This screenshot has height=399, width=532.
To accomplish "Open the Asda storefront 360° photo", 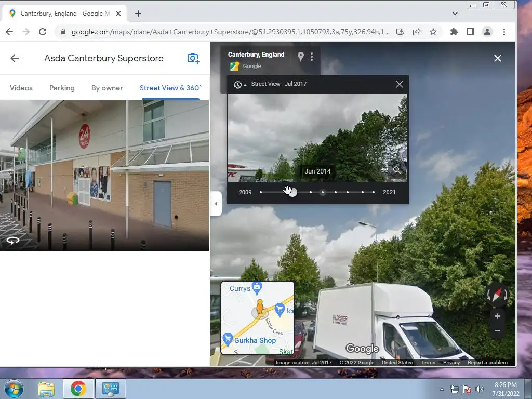I will [x=104, y=176].
